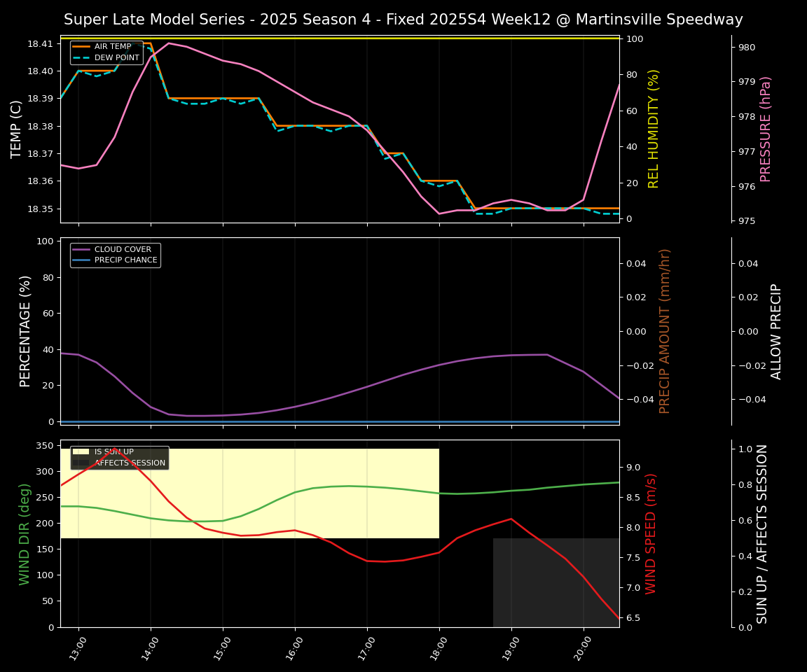807x672 pixels.
Task: Click the DEW POINT legend entry
Action: pyautogui.click(x=116, y=57)
